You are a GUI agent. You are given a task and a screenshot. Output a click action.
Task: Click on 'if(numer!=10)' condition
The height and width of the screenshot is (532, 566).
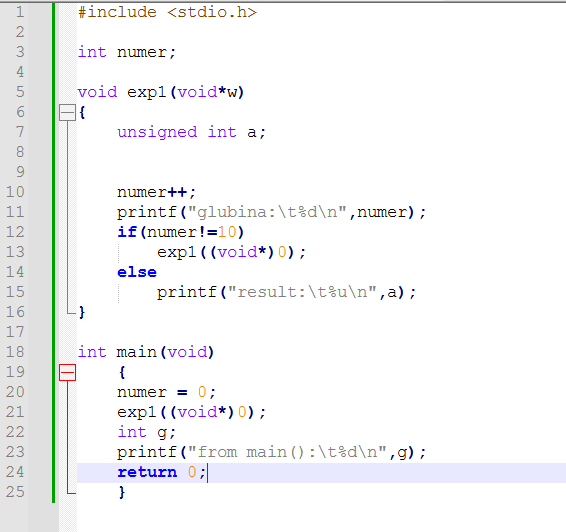coord(181,232)
